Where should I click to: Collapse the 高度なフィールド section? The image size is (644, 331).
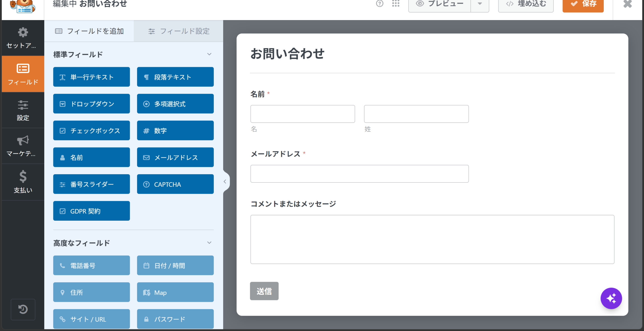[209, 243]
